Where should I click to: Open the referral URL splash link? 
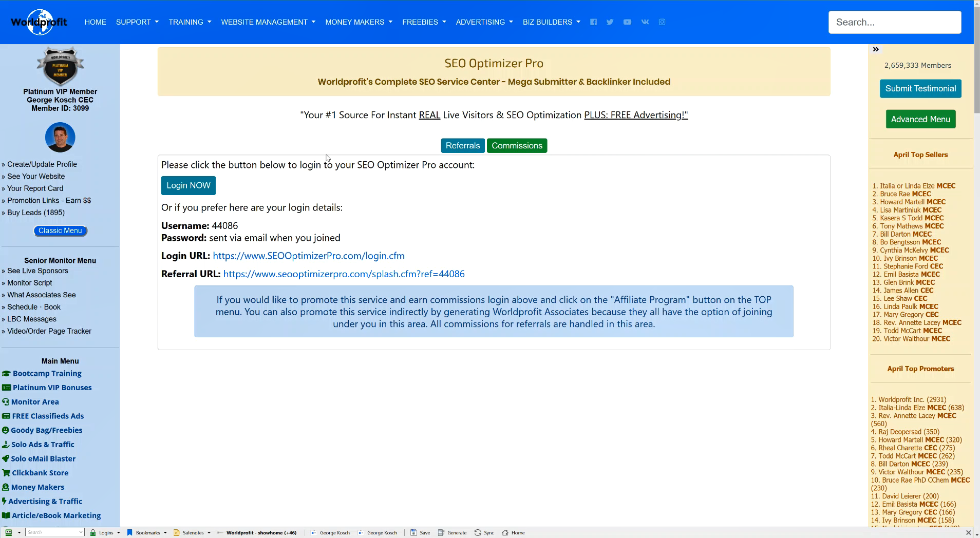(x=344, y=274)
